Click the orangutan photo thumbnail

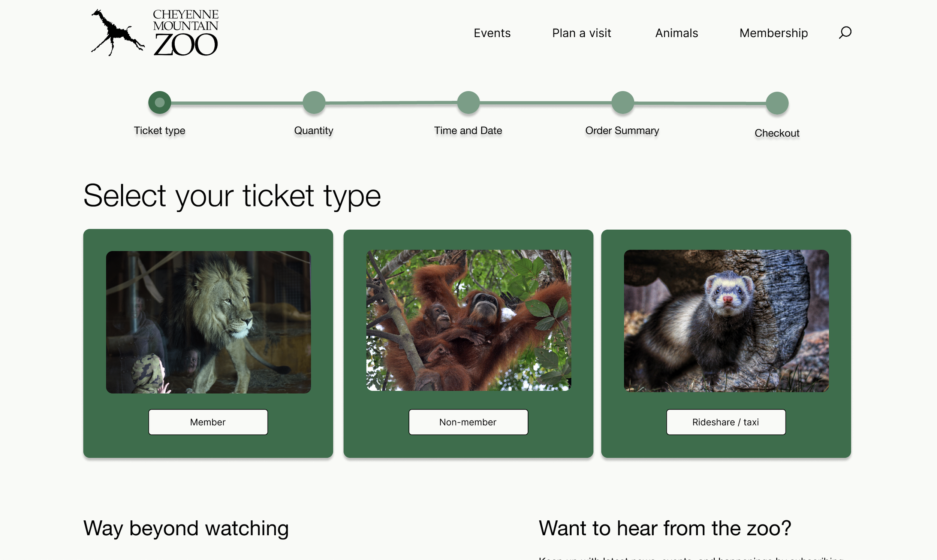468,320
